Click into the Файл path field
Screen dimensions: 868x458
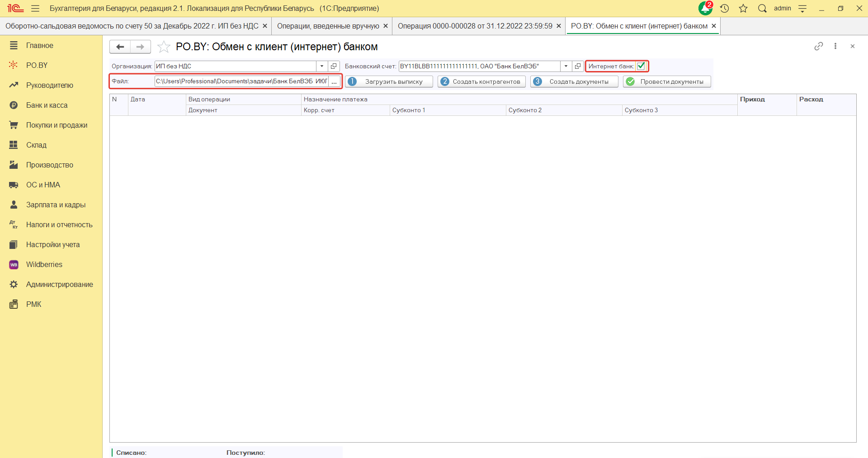coord(241,81)
